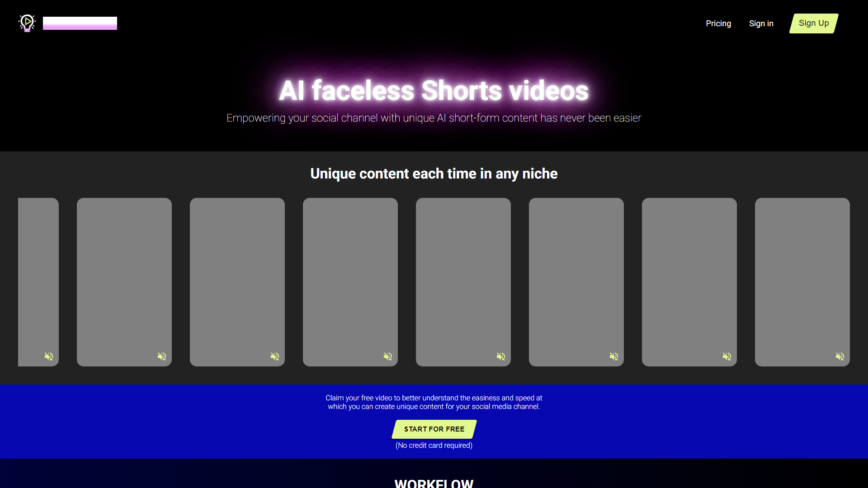Click the Sign in menu item
868x488 pixels.
pos(761,23)
